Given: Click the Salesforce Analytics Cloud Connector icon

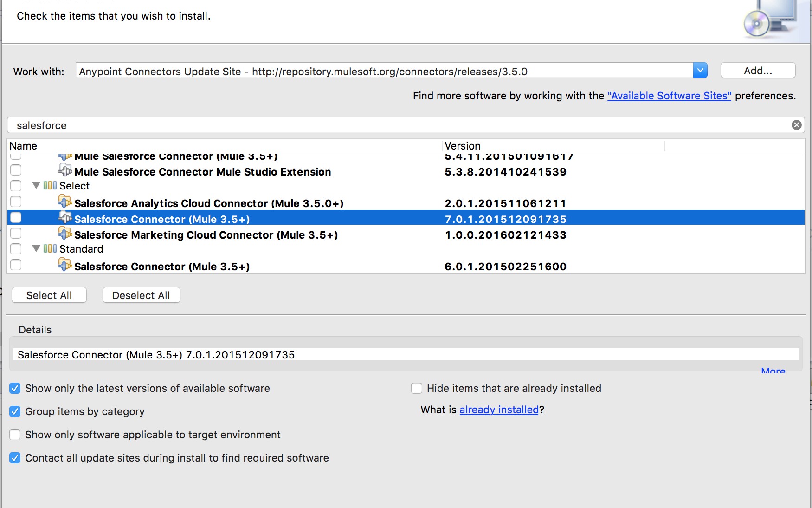Looking at the screenshot, I should (x=65, y=202).
